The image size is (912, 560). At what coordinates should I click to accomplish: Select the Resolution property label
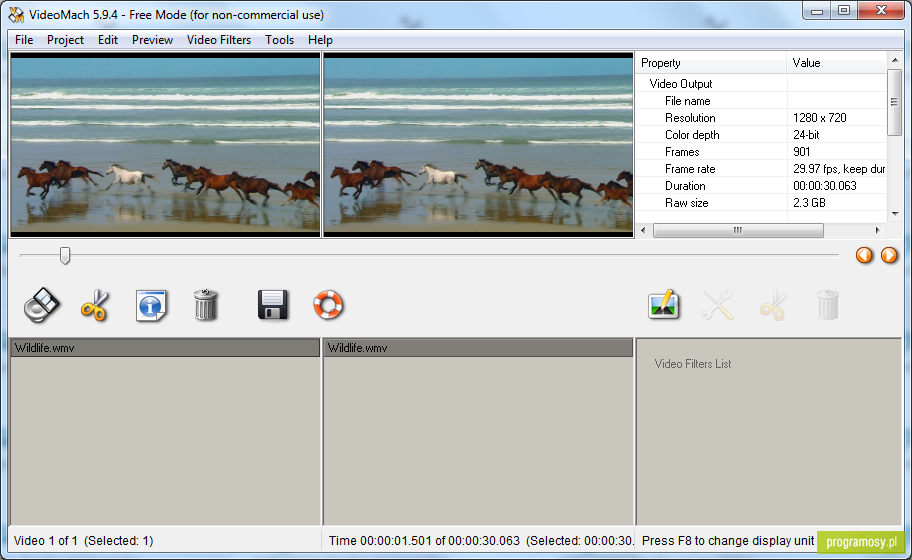(x=690, y=117)
